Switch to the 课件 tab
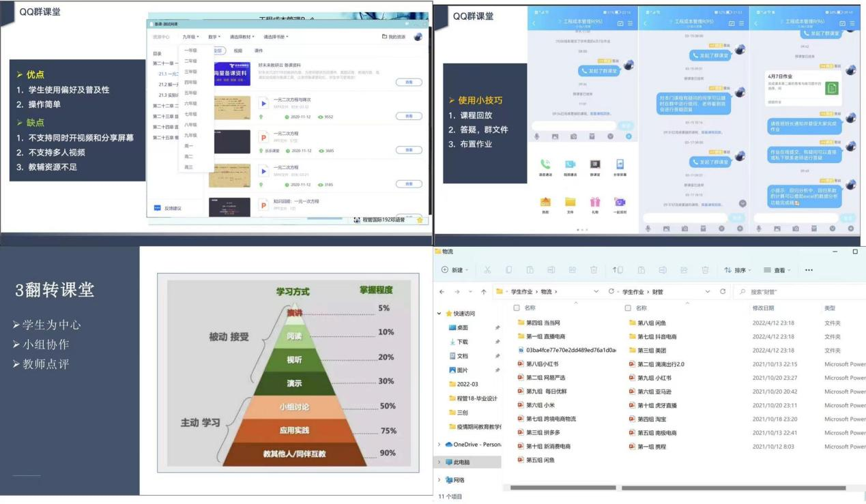This screenshot has height=504, width=866. point(259,50)
